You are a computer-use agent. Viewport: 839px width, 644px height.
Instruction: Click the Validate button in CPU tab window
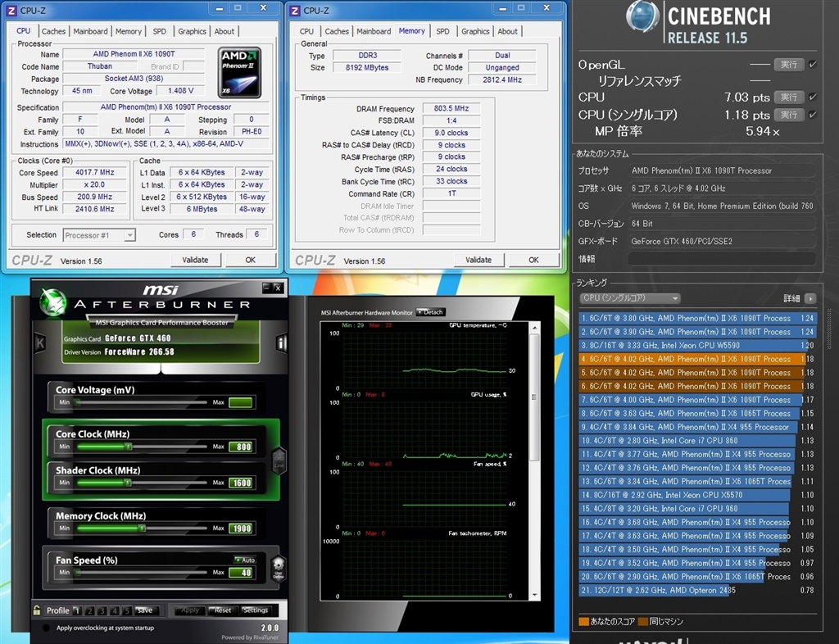click(195, 260)
